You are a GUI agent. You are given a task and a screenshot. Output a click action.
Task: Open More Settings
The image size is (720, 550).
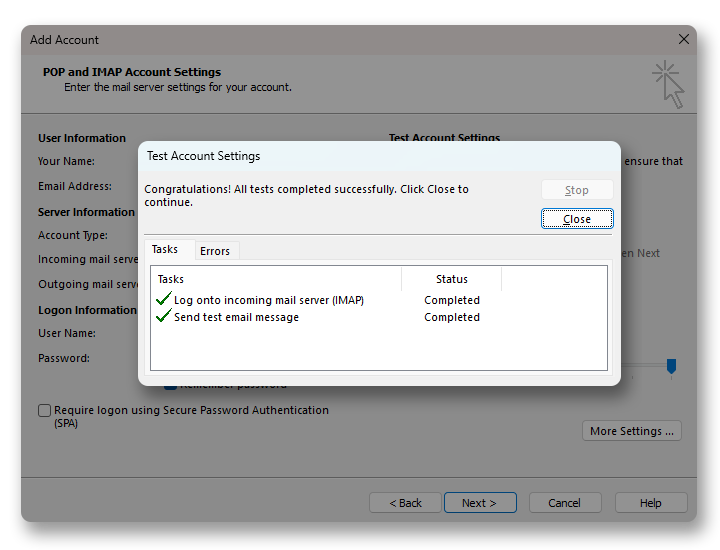[x=631, y=431]
